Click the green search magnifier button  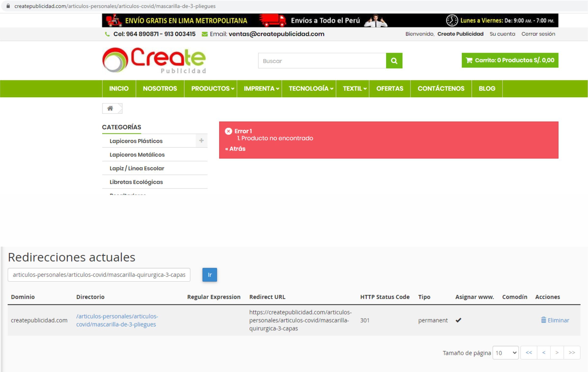394,61
